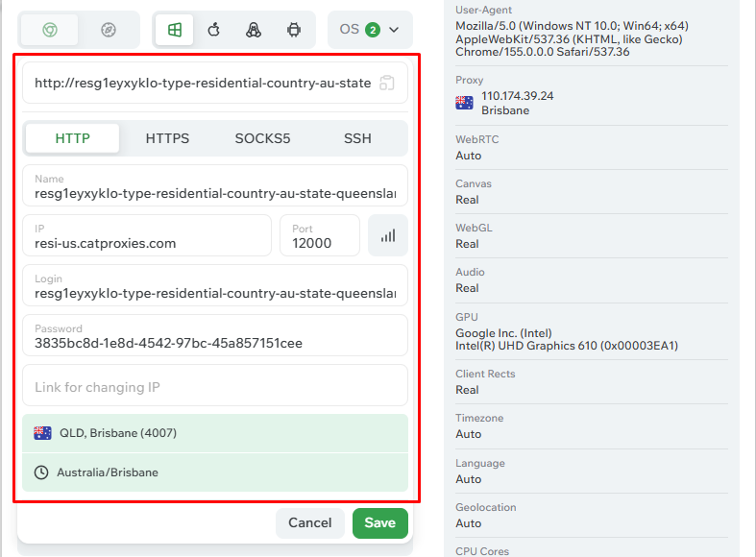Click the clock icon beside Australia/Brisbane
The image size is (756, 557).
click(x=41, y=472)
